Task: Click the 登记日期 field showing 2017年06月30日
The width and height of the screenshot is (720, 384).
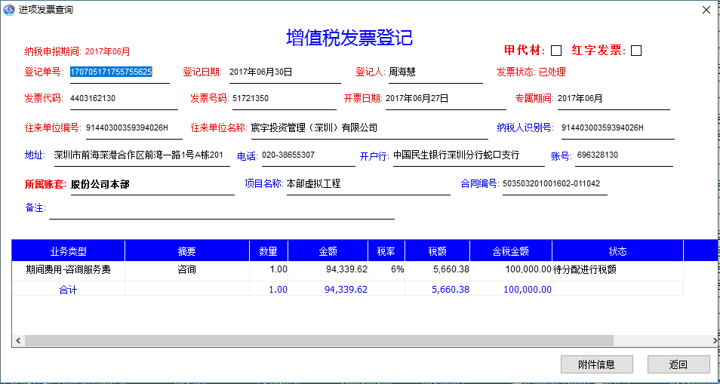Action: [285, 73]
